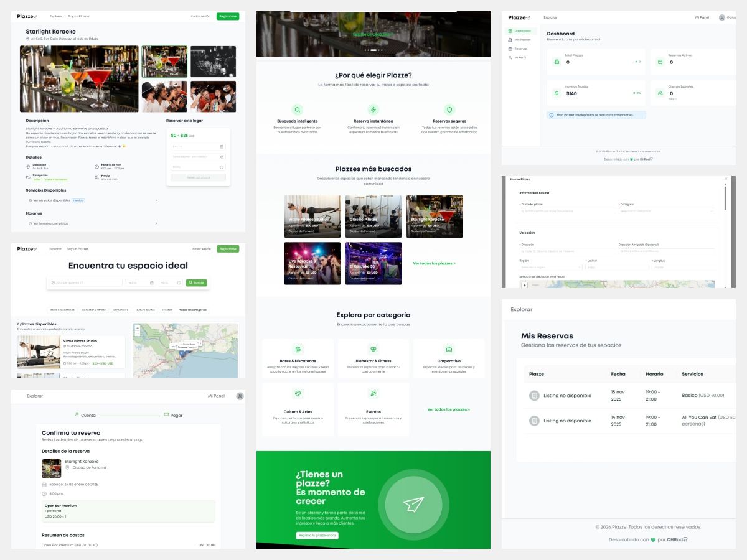This screenshot has height=560, width=747.
Task: Open the Hora field in the search bar
Action: (171, 282)
